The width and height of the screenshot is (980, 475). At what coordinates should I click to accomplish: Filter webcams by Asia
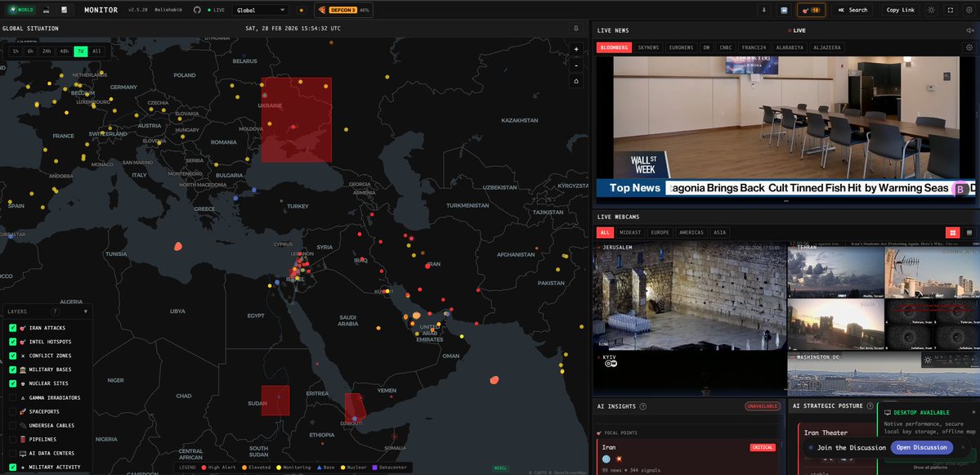[720, 232]
